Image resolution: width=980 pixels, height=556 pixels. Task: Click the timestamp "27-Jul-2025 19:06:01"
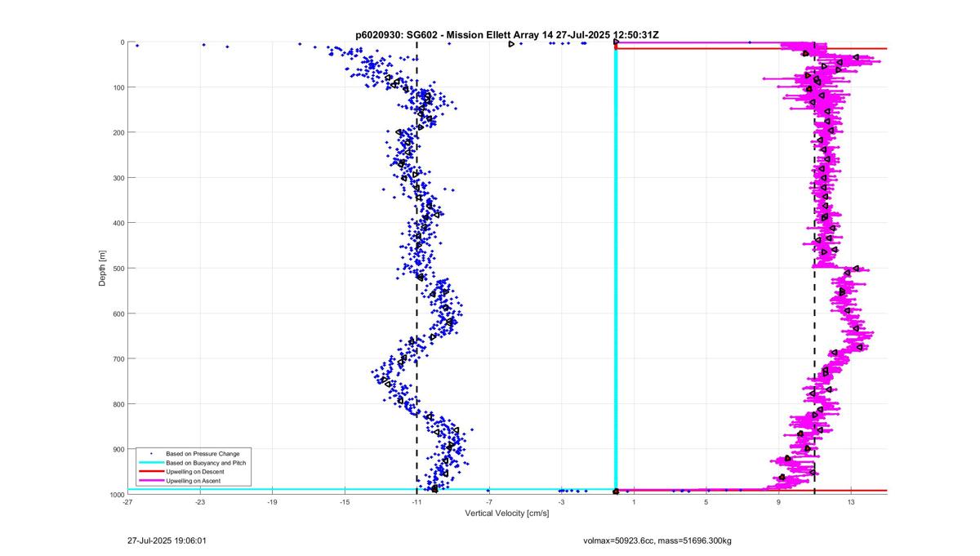pyautogui.click(x=167, y=540)
